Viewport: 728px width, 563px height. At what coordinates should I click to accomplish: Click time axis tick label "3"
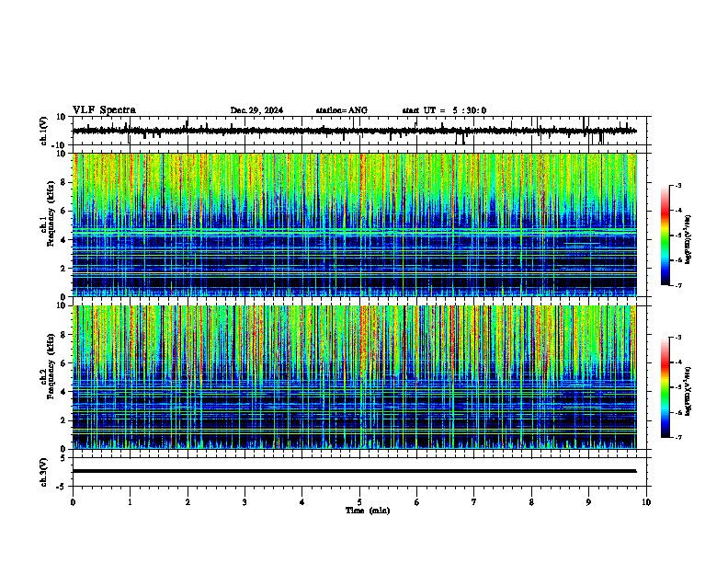coord(245,502)
